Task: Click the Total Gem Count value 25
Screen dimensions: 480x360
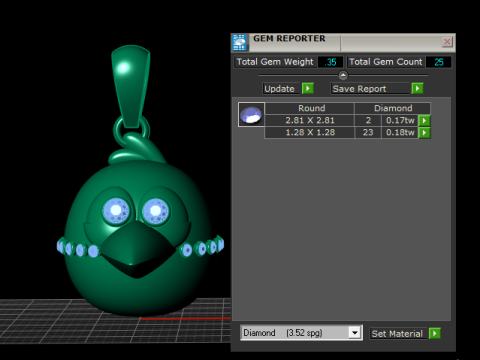Action: pos(439,62)
